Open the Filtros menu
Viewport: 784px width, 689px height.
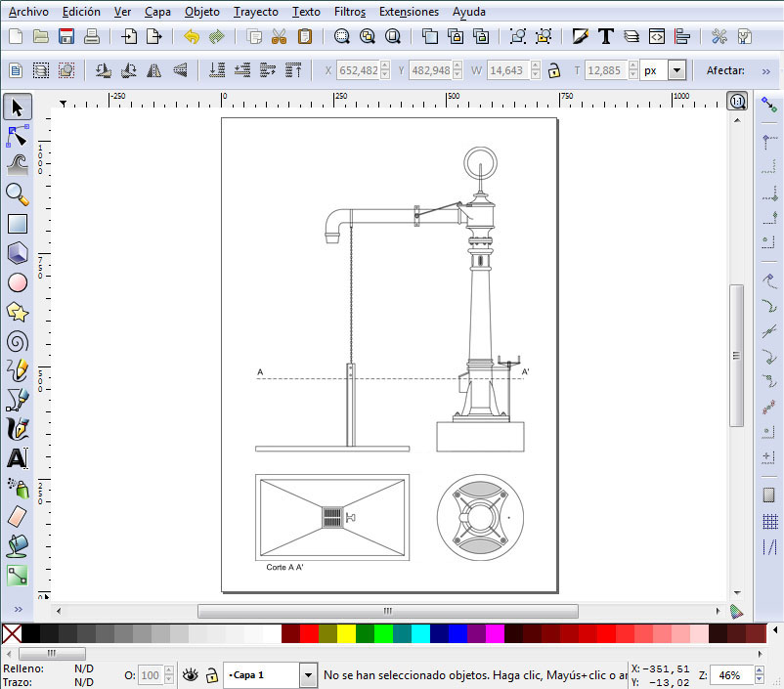click(350, 12)
